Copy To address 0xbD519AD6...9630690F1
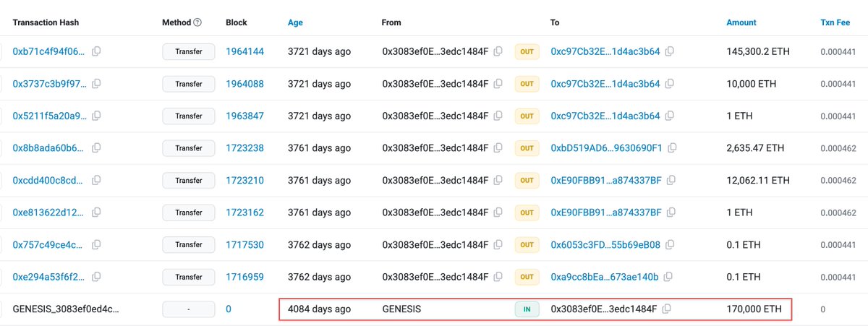 coord(672,148)
